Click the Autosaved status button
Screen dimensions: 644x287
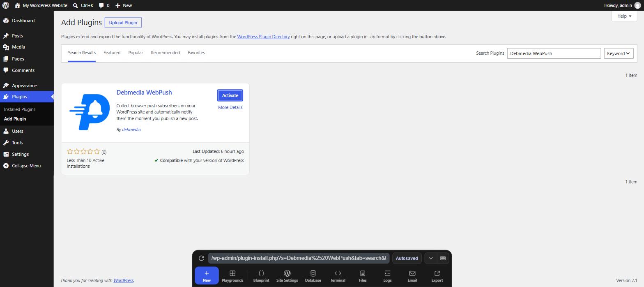pos(407,258)
